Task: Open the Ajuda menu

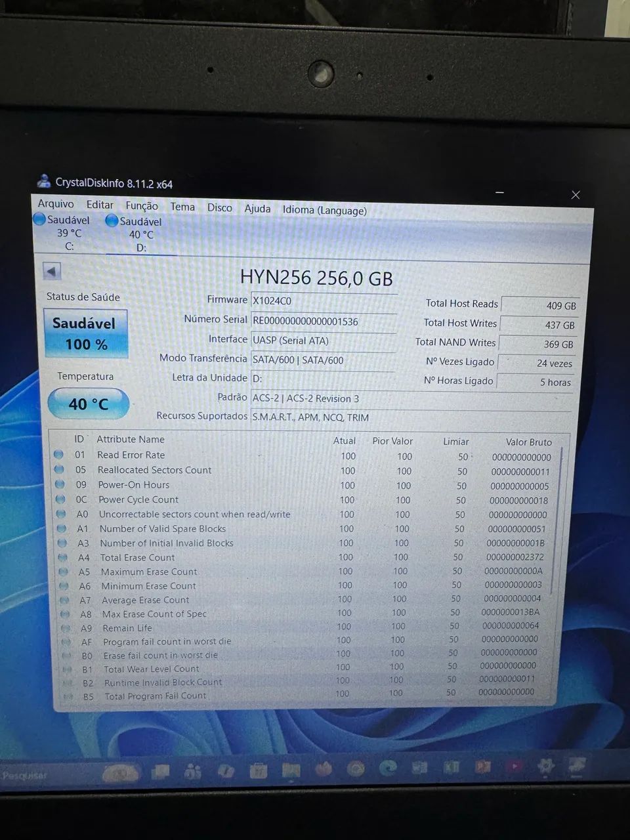Action: [257, 208]
